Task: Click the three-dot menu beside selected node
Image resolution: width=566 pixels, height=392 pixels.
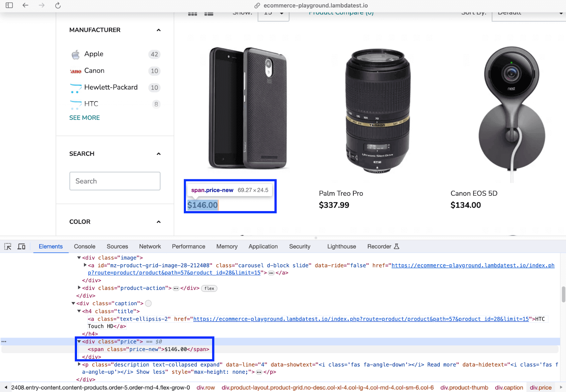Action: pyautogui.click(x=4, y=342)
